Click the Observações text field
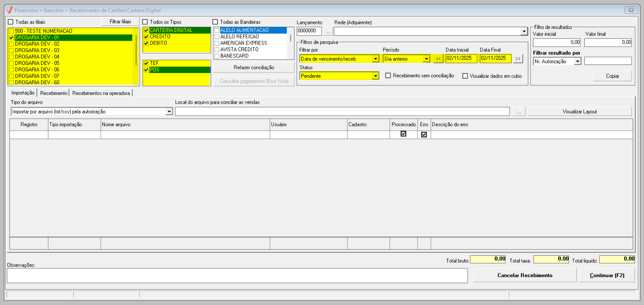The height and width of the screenshot is (305, 644). pos(237,275)
